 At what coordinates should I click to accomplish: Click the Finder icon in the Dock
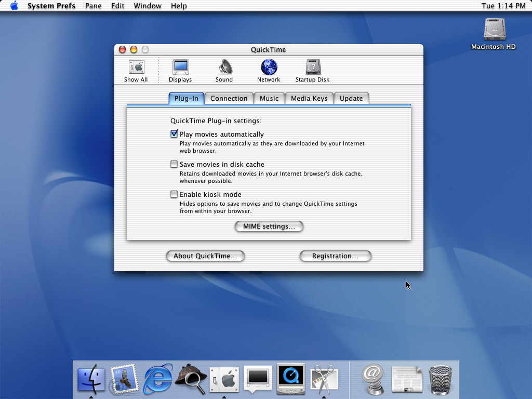(91, 379)
